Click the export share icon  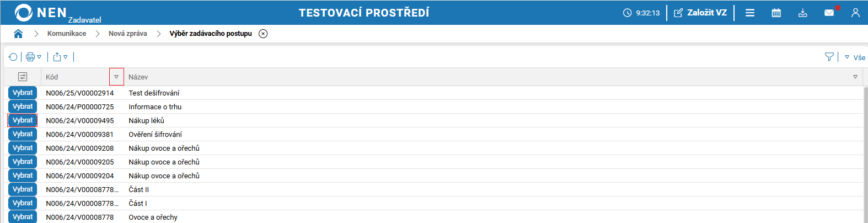[57, 57]
